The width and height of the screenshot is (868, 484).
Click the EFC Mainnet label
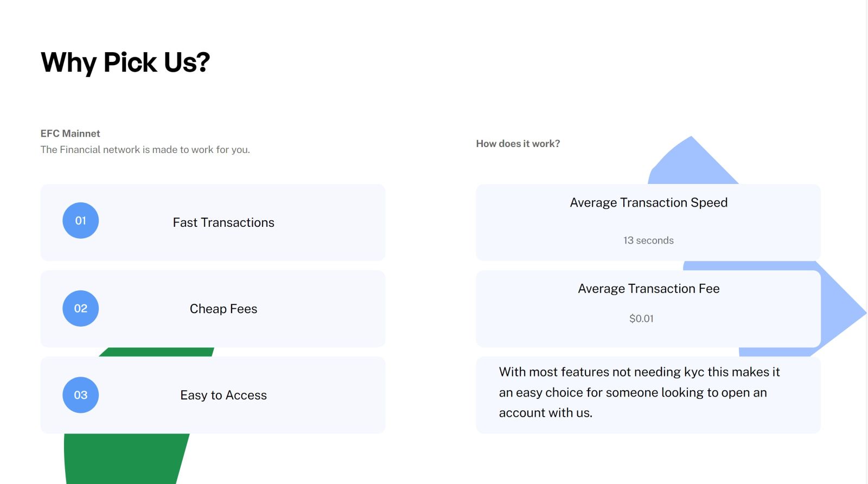point(71,133)
